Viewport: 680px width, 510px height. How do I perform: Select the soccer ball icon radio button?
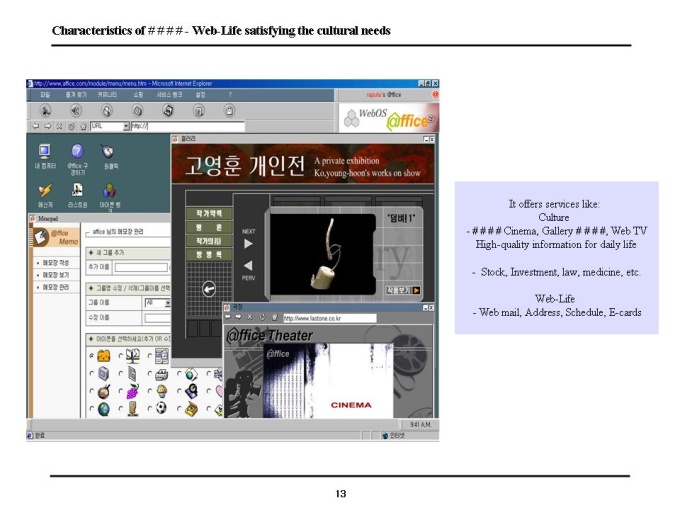coord(150,409)
